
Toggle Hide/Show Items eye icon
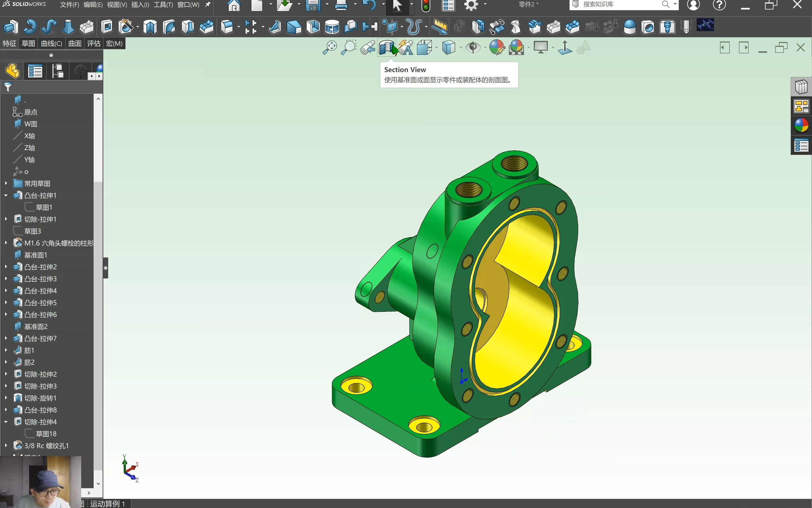click(473, 47)
